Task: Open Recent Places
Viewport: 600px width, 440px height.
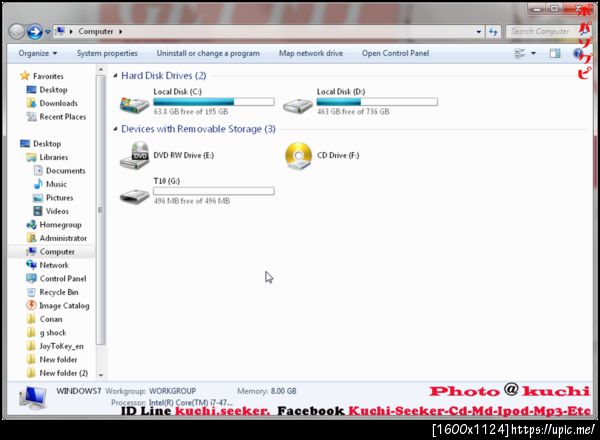Action: coord(56,117)
